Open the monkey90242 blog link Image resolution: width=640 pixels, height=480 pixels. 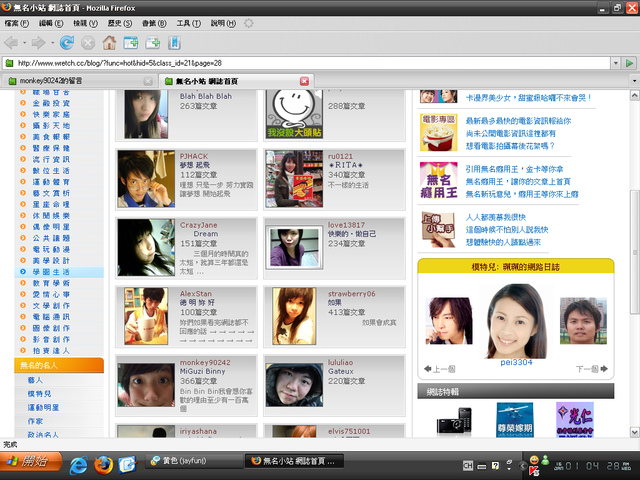point(205,362)
